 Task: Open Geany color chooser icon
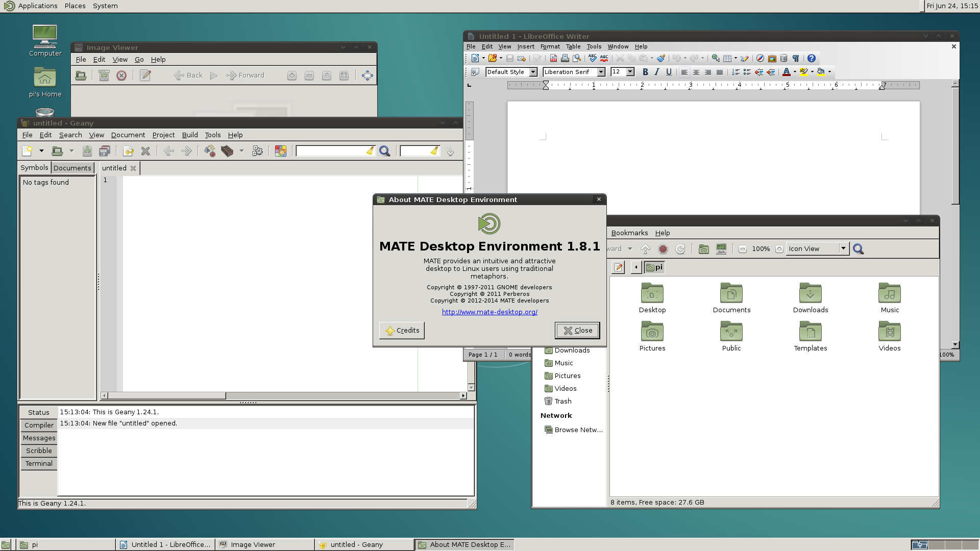pos(281,151)
